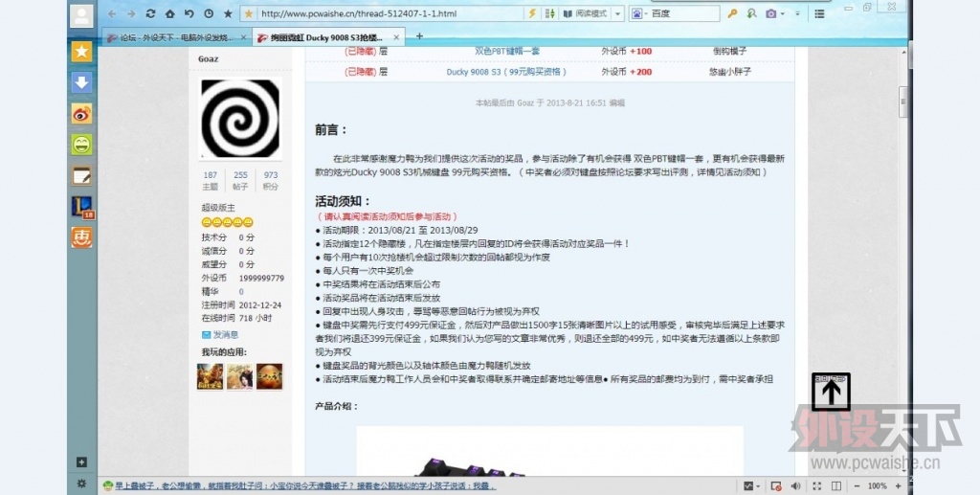This screenshot has width=980, height=495.
Task: Click the 双色PBT键帽一套 prize link
Action: 507,52
